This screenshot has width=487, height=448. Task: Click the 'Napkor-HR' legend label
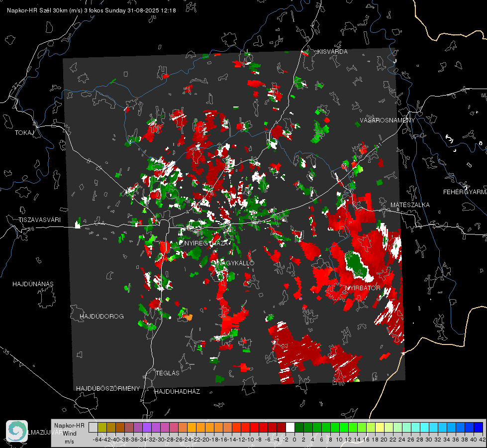click(69, 425)
